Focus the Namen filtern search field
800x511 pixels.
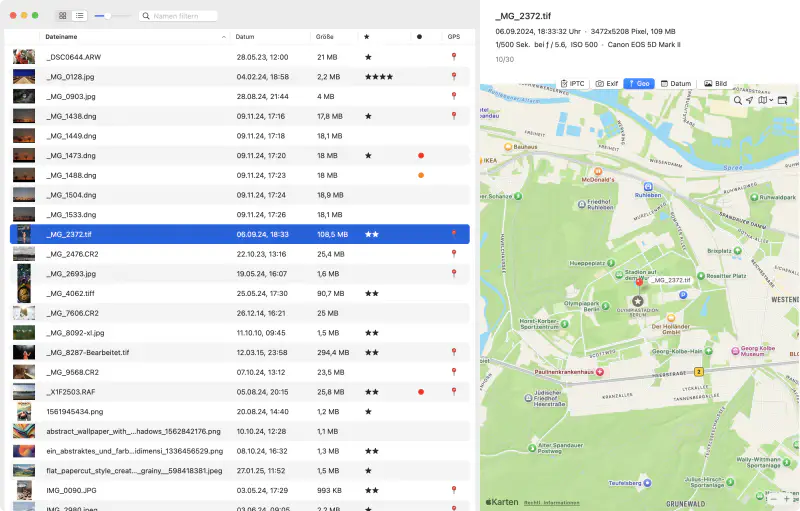(x=178, y=16)
